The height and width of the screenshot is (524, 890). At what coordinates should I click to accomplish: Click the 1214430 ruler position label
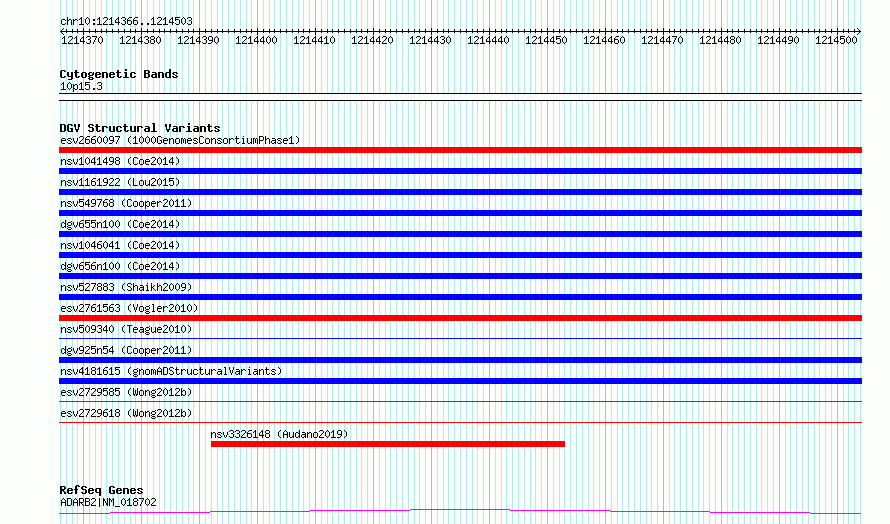430,41
